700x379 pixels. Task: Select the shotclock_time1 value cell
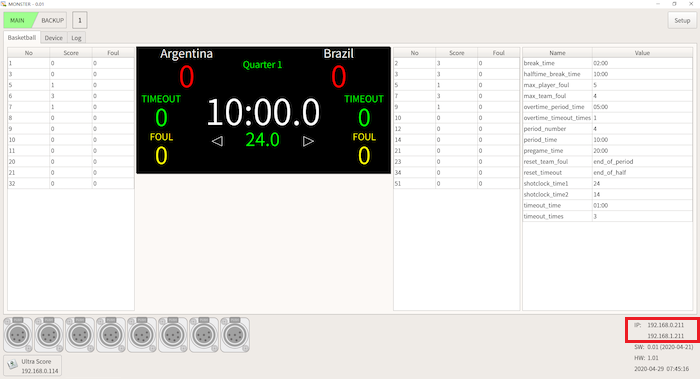[642, 183]
